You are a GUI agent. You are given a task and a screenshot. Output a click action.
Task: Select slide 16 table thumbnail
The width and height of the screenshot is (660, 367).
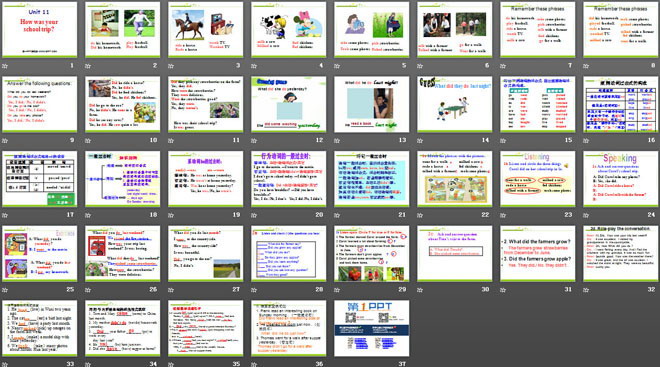point(620,104)
